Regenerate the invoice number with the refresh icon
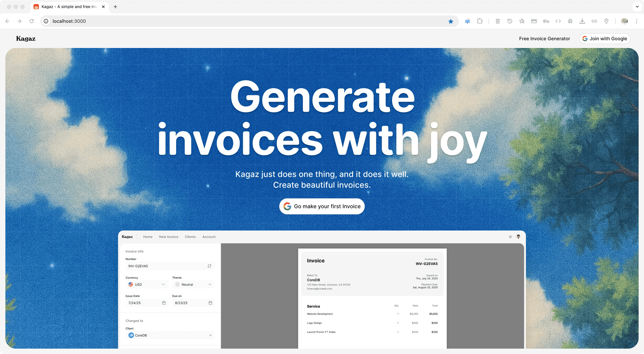 [209, 266]
